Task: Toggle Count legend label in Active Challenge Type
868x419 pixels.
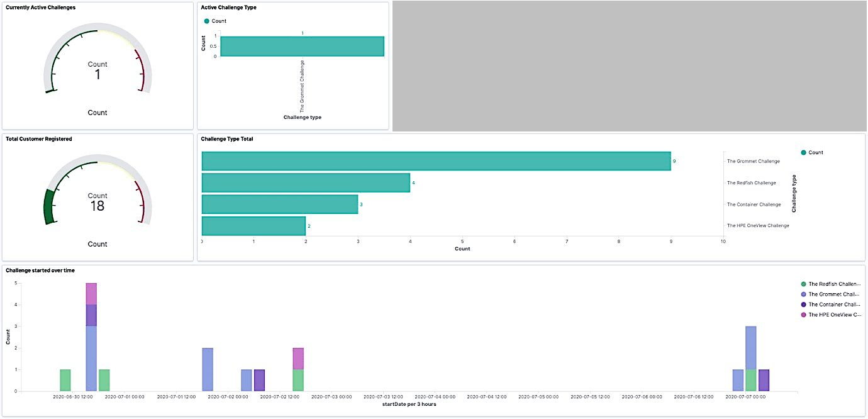Action: [x=219, y=21]
